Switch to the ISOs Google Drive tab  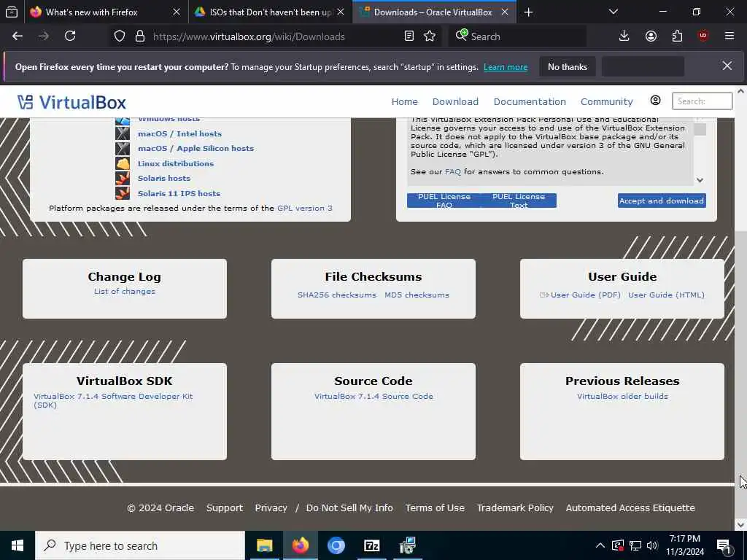click(x=271, y=12)
